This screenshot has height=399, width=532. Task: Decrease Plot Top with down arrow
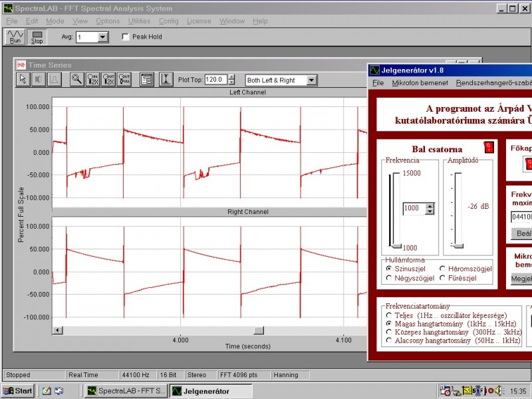[231, 82]
